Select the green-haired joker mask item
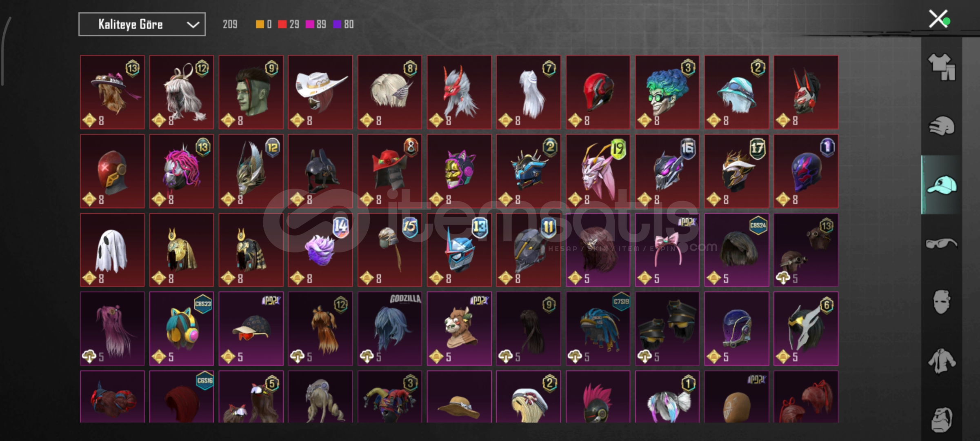980x441 pixels. click(x=667, y=92)
